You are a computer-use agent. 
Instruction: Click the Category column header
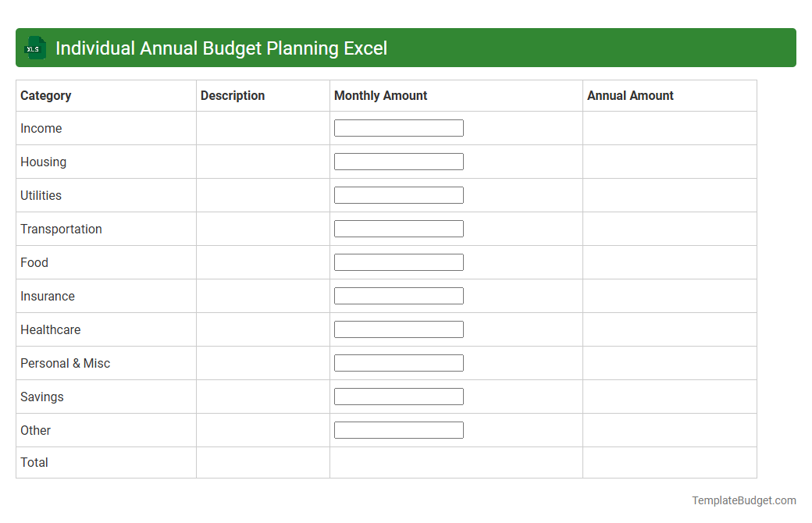tap(45, 95)
